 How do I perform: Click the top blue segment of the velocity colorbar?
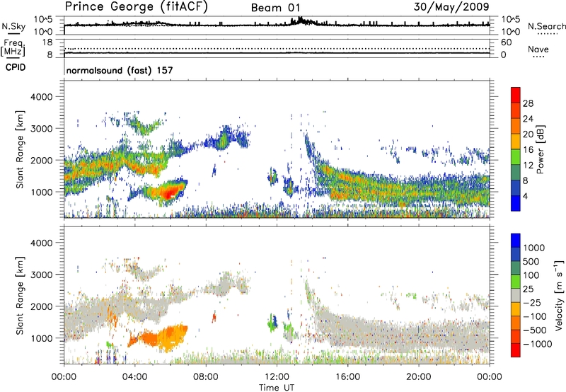[x=516, y=241]
